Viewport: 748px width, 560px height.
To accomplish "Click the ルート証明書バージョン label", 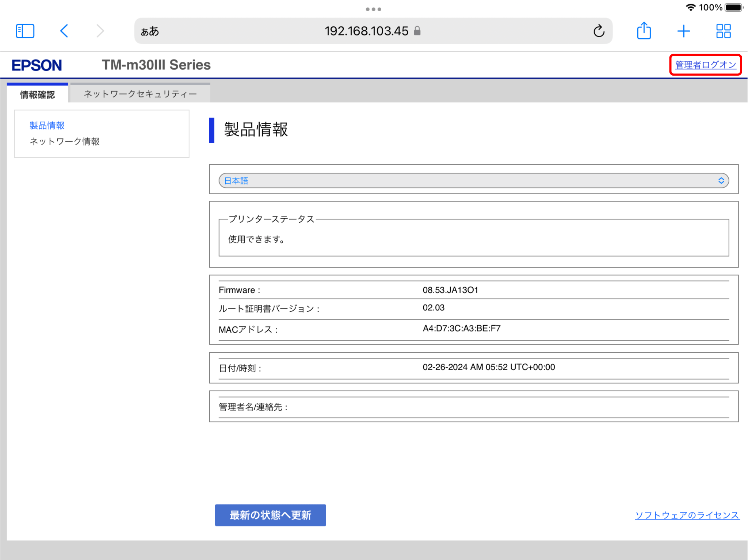I will [269, 309].
